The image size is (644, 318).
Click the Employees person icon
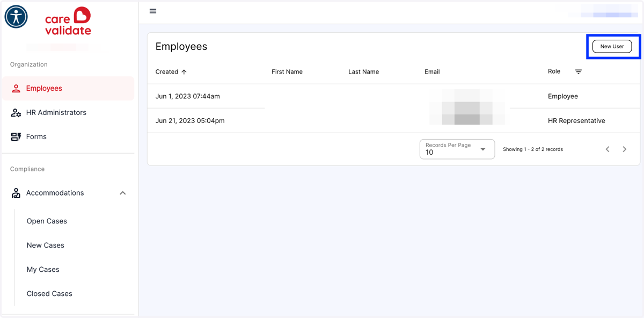point(16,89)
